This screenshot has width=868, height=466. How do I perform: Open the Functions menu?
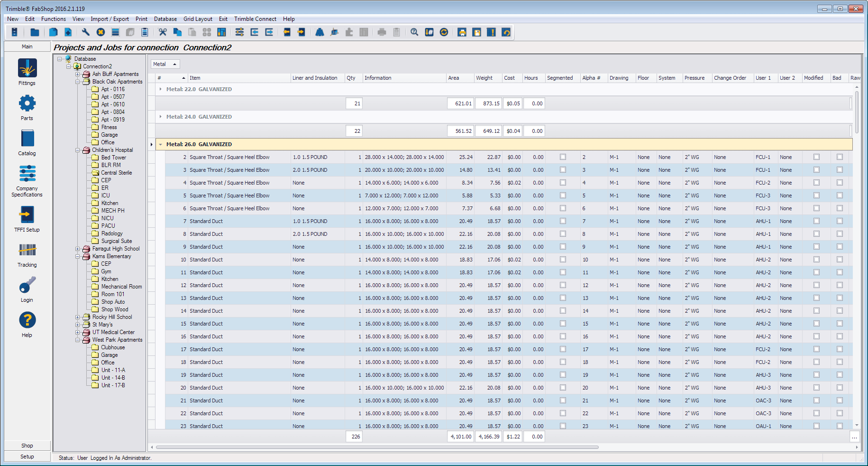(x=54, y=19)
